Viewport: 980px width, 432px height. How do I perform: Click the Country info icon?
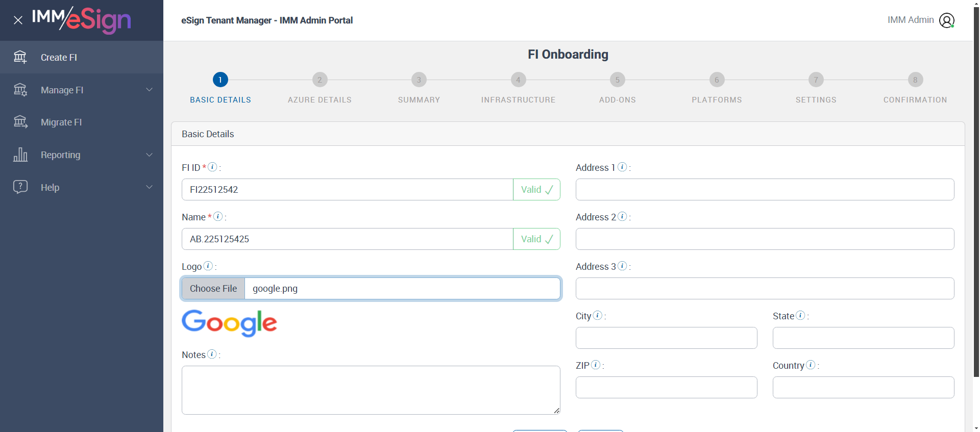[x=811, y=365]
